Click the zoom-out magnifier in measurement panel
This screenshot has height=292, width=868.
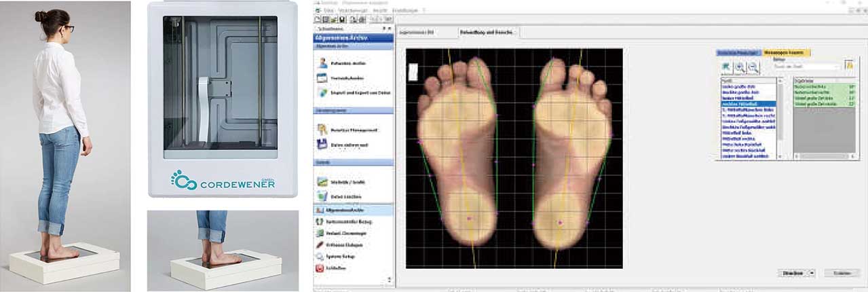click(753, 67)
